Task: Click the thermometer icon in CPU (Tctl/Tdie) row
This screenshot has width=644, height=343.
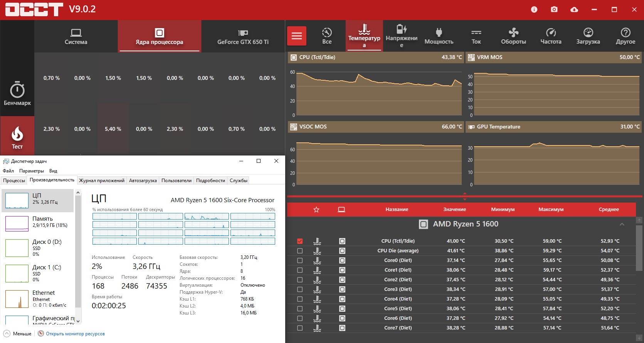Action: coord(317,241)
